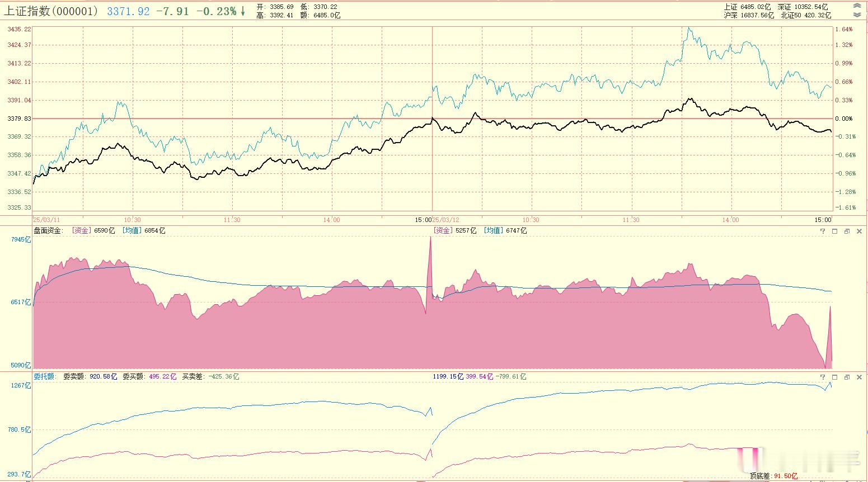This screenshot has width=868, height=482.
Task: Click the current price 3371.92
Action: (x=128, y=11)
